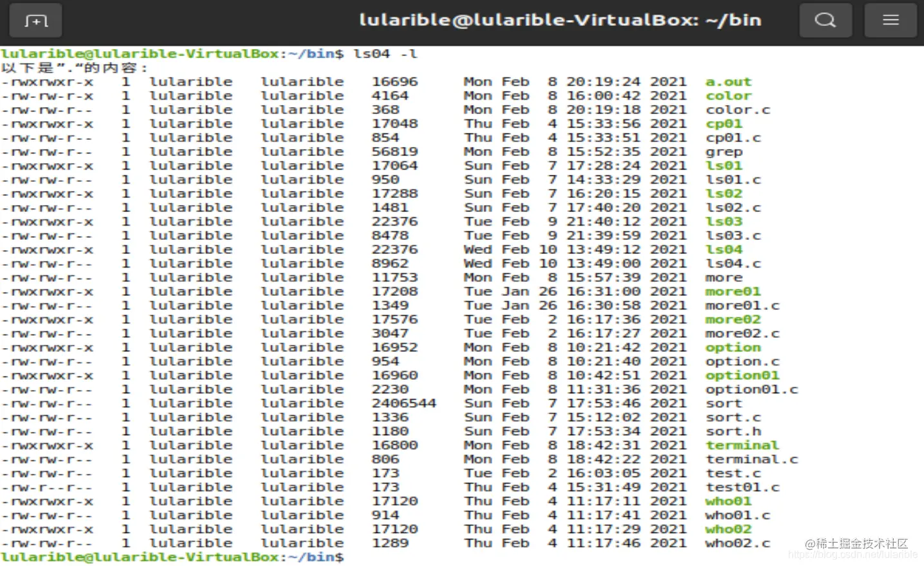The width and height of the screenshot is (924, 566).
Task: Select file name ls01.c
Action: pyautogui.click(x=733, y=180)
